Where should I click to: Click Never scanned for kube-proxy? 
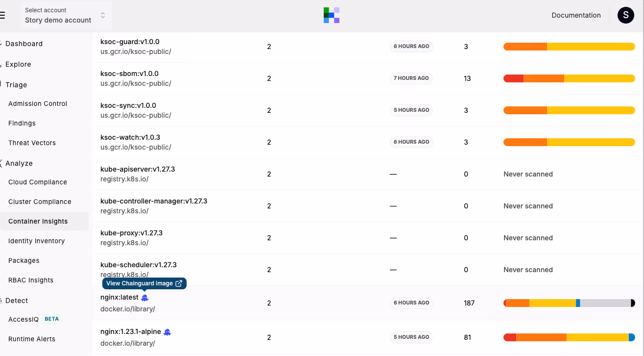coord(528,238)
